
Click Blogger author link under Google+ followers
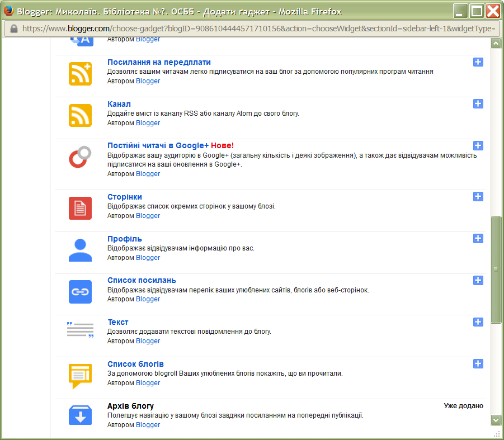tap(148, 174)
